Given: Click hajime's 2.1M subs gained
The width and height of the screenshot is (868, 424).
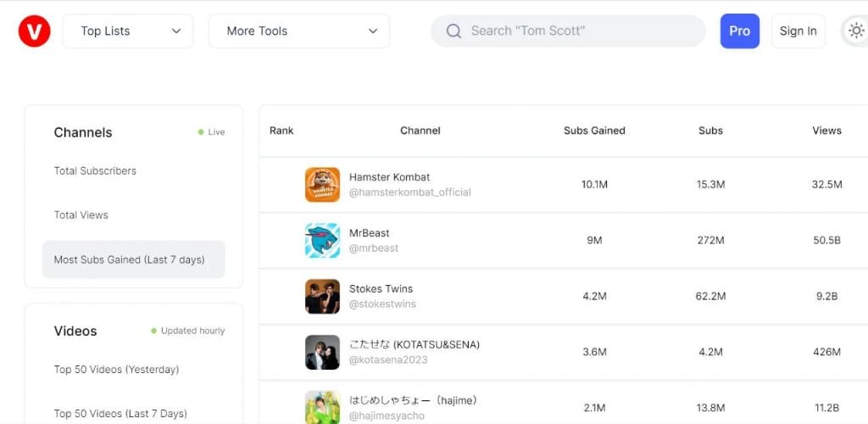Looking at the screenshot, I should [594, 409].
